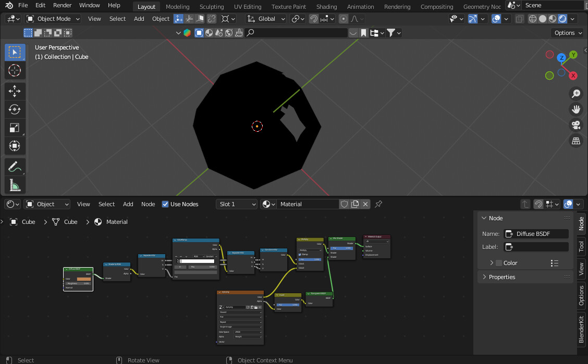Switch to rendered viewport shading
Image resolution: width=588 pixels, height=364 pixels.
pyautogui.click(x=563, y=19)
